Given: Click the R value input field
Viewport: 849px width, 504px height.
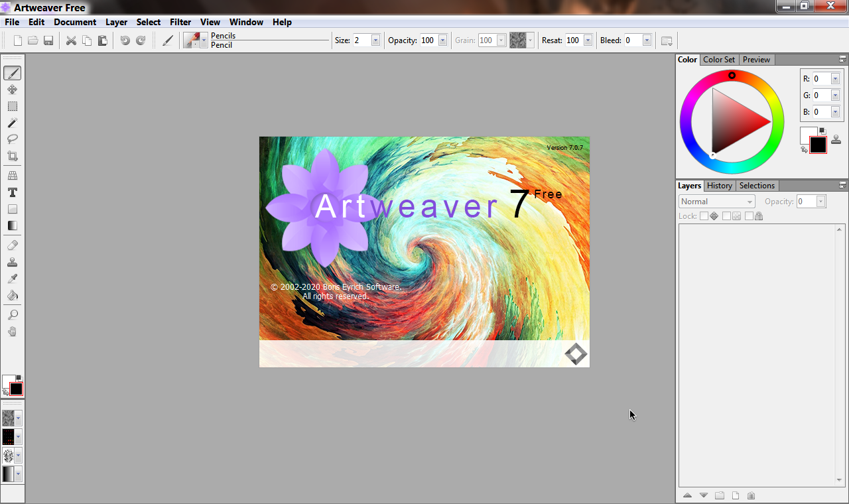Looking at the screenshot, I should pos(821,79).
